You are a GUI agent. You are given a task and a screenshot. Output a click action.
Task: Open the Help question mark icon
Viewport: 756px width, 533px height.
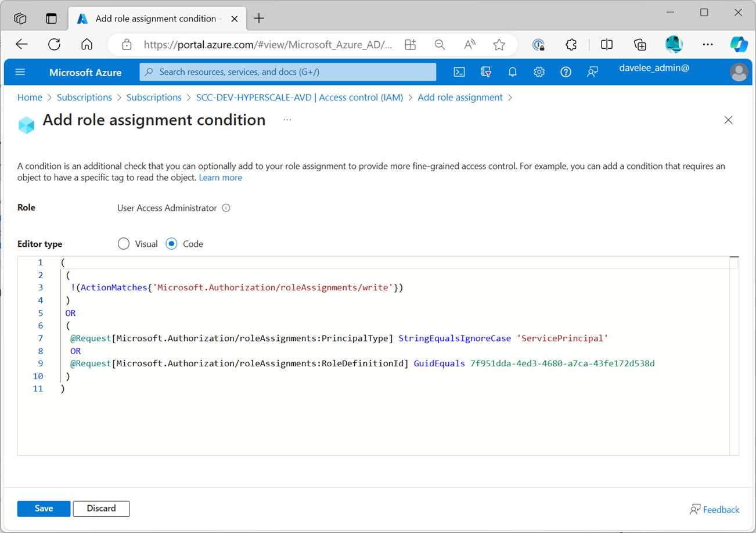(x=566, y=72)
